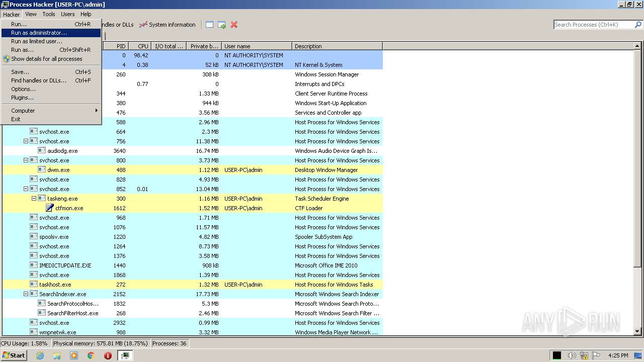The width and height of the screenshot is (644, 362).
Task: Open the Opera browser taskbar icon
Action: (x=108, y=355)
